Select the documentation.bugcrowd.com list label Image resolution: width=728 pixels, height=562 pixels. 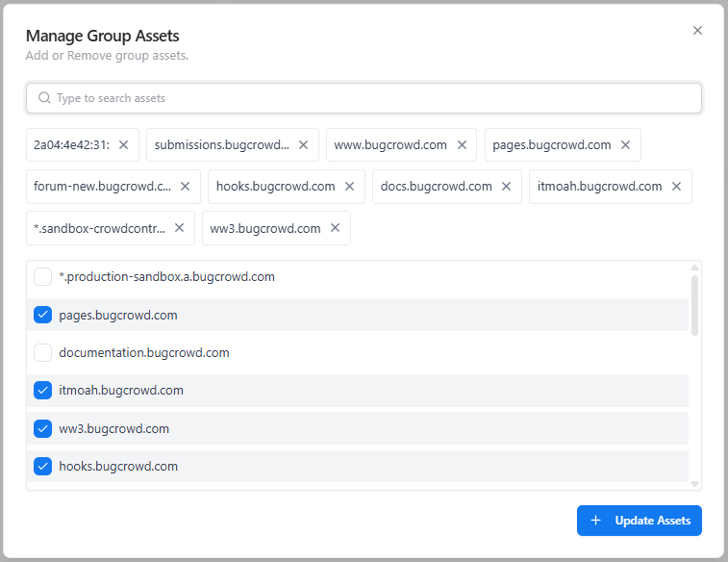tap(144, 353)
